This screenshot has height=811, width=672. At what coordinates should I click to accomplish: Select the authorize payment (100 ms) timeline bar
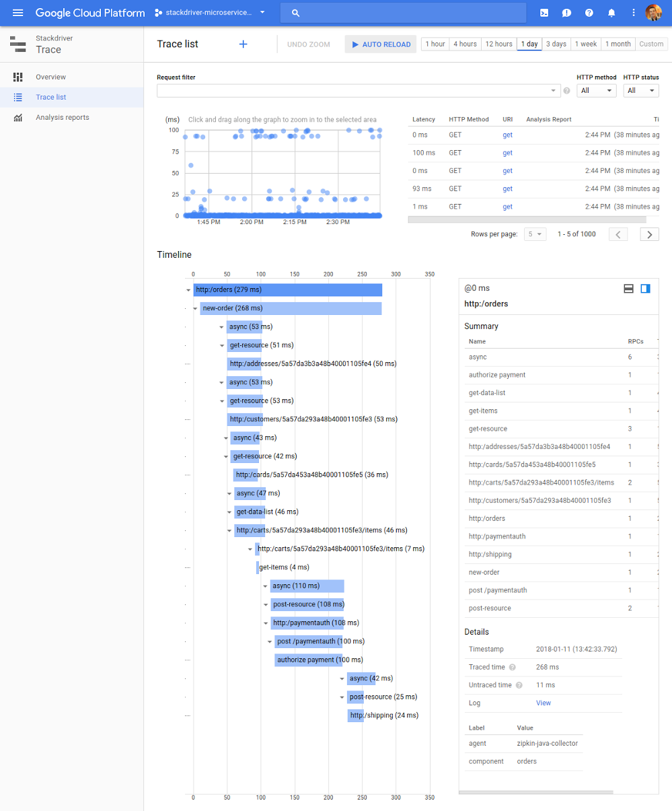coord(308,660)
